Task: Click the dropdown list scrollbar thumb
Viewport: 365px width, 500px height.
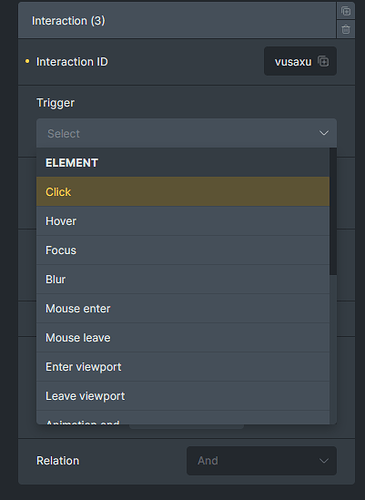Action: point(333,211)
